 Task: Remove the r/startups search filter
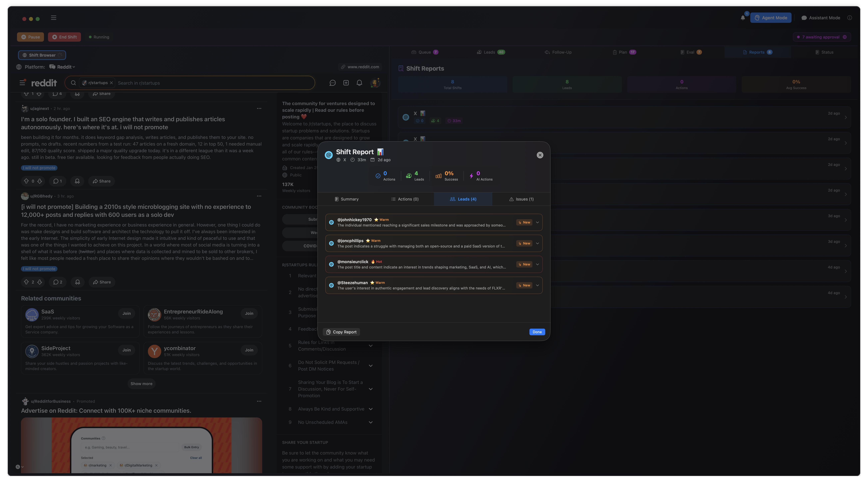click(111, 83)
